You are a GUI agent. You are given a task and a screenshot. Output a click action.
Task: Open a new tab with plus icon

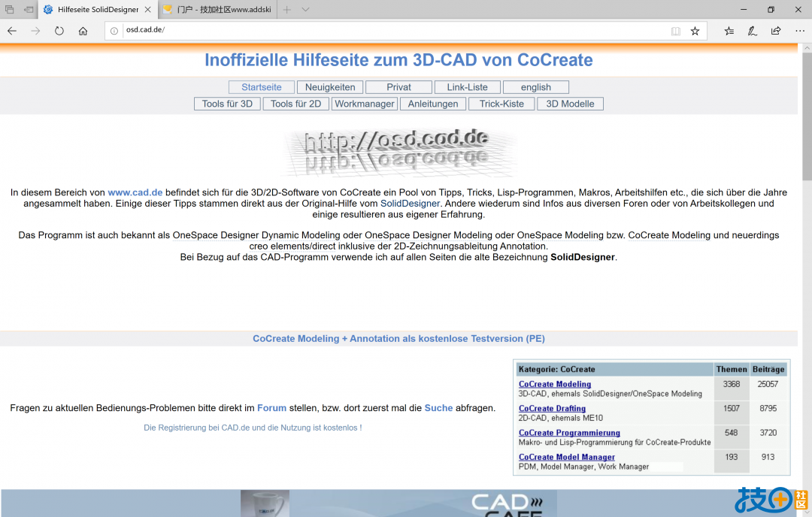click(x=287, y=9)
